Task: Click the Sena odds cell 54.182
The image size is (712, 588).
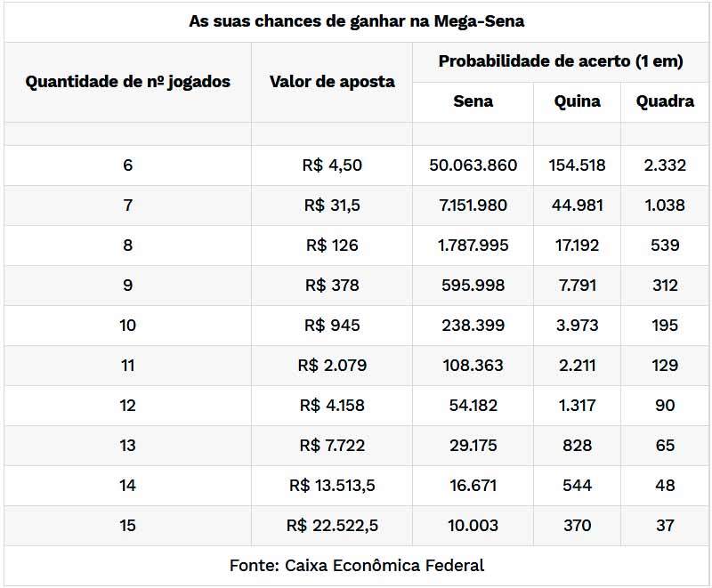Action: click(473, 406)
